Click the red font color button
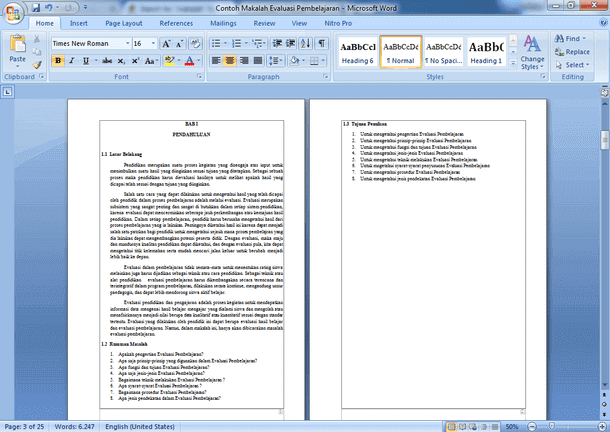The width and height of the screenshot is (610, 432). tap(189, 61)
